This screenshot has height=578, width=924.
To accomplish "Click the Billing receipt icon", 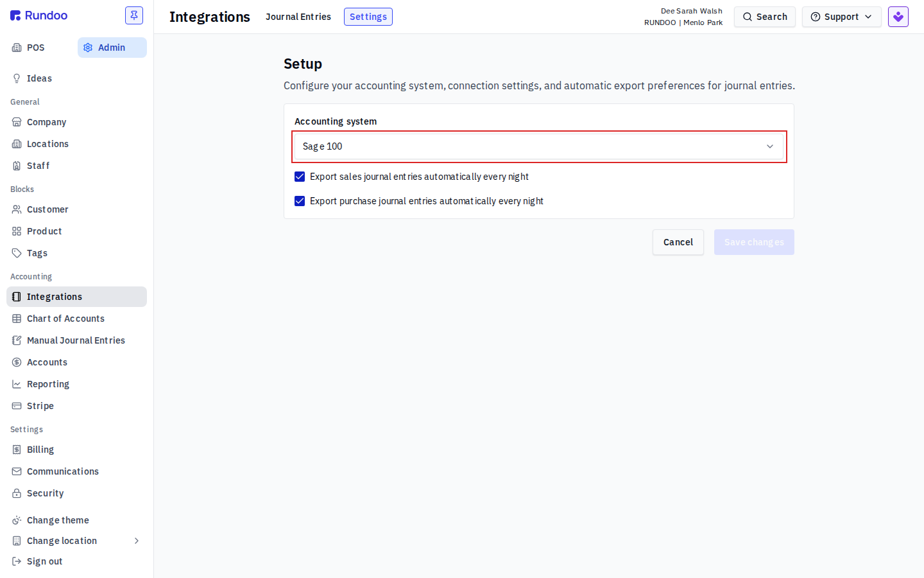I will [17, 450].
